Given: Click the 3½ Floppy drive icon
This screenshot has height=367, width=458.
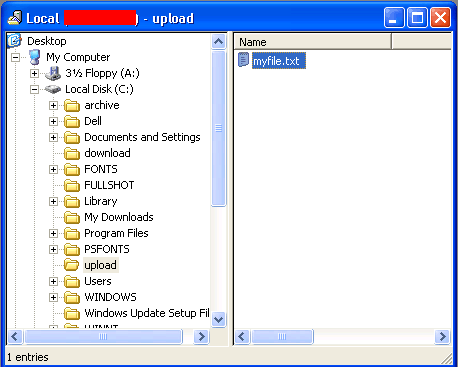Looking at the screenshot, I should coord(53,73).
